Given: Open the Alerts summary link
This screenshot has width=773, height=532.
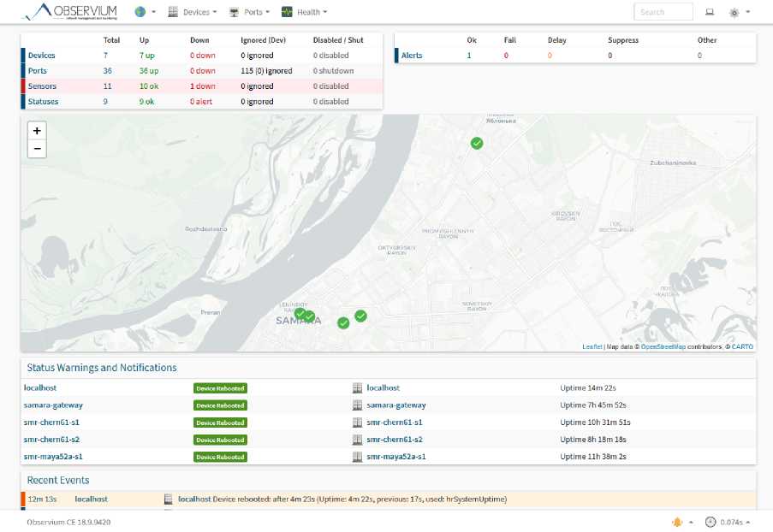Looking at the screenshot, I should [412, 56].
